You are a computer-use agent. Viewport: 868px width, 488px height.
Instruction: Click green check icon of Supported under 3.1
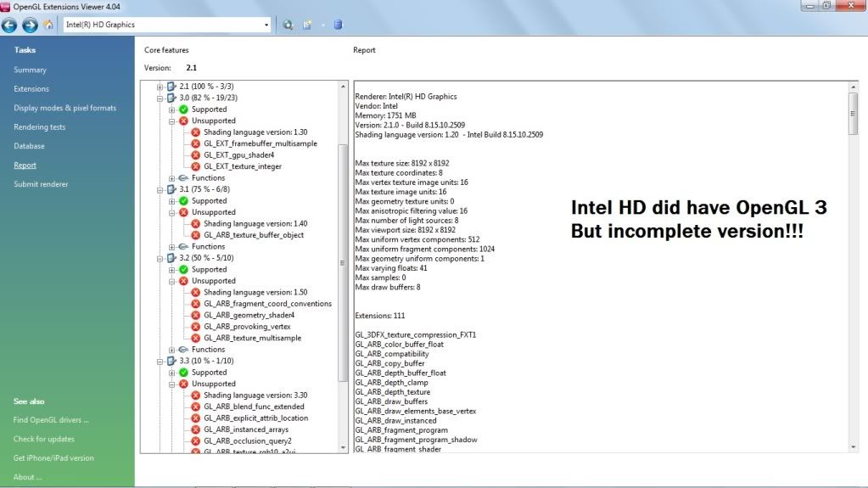pos(184,200)
